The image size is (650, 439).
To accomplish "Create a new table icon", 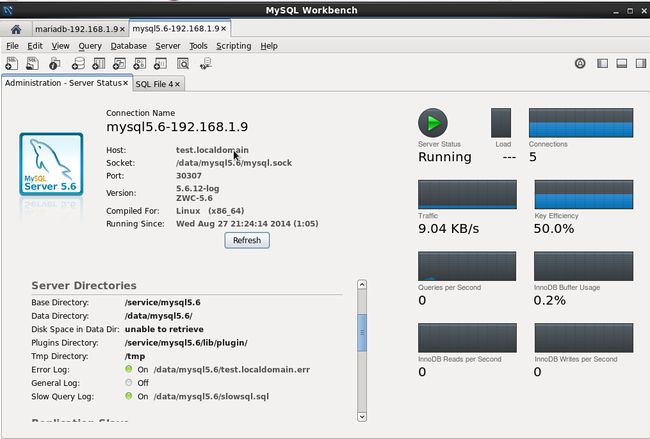I will coord(98,63).
